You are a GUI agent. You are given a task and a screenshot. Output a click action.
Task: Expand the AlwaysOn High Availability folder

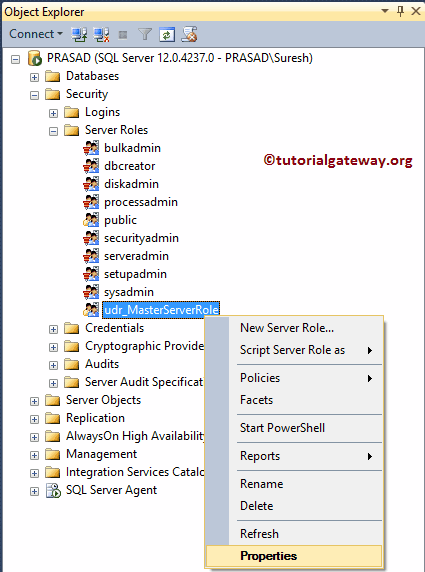[34, 437]
